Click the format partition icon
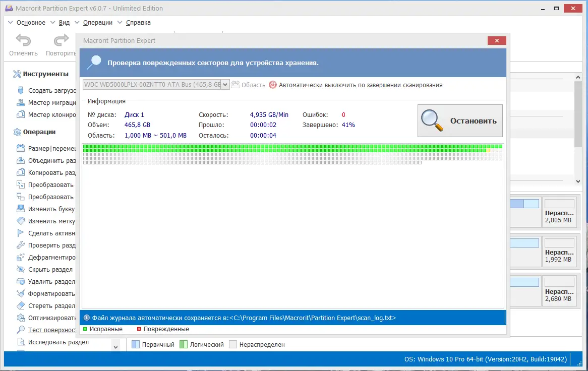The height and width of the screenshot is (371, 588). (x=21, y=293)
